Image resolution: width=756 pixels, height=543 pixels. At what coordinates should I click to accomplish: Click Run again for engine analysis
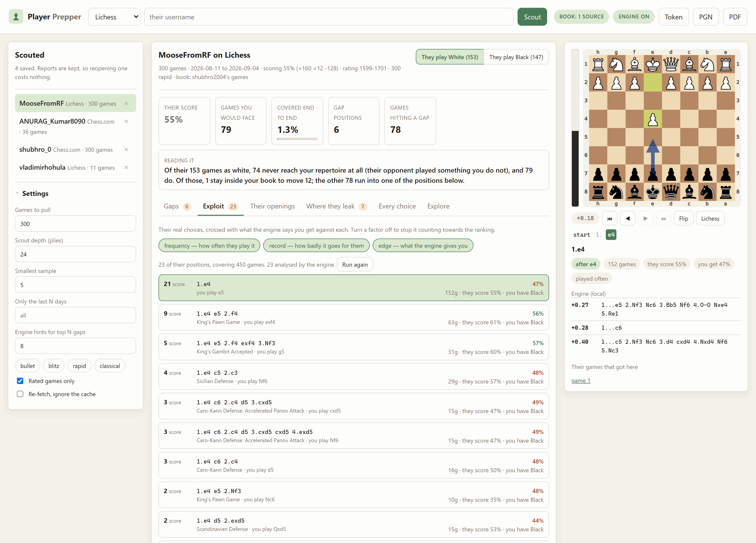[355, 264]
